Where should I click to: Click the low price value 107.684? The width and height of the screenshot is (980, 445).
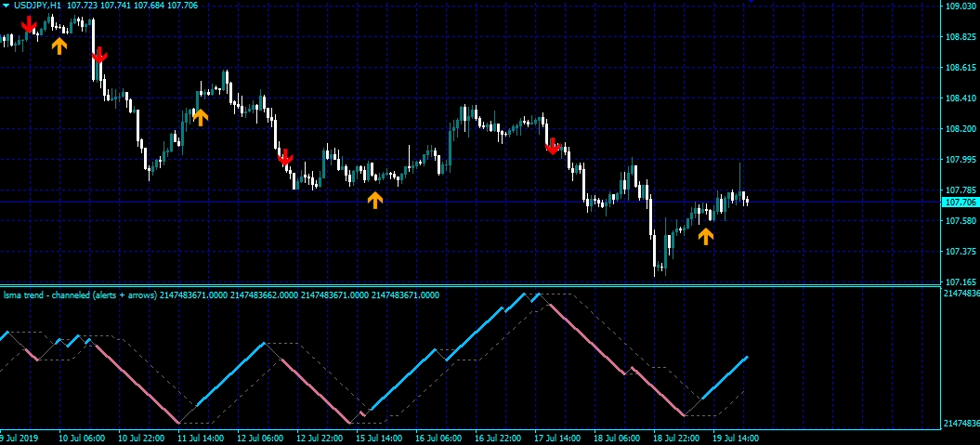click(x=149, y=6)
